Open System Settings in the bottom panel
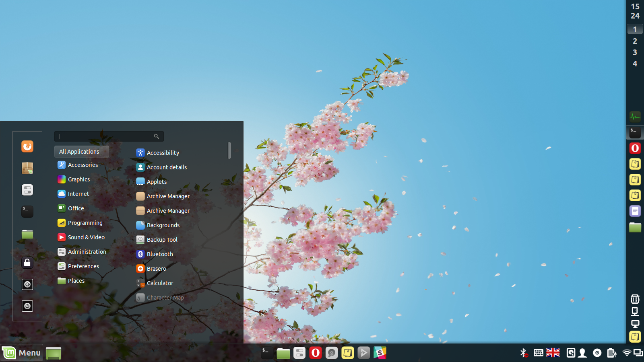 point(299,353)
